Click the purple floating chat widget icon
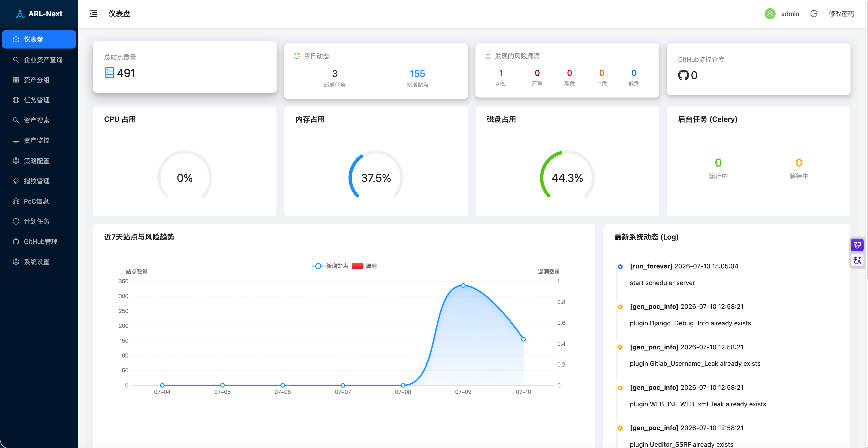This screenshot has height=448, width=868. tap(857, 245)
